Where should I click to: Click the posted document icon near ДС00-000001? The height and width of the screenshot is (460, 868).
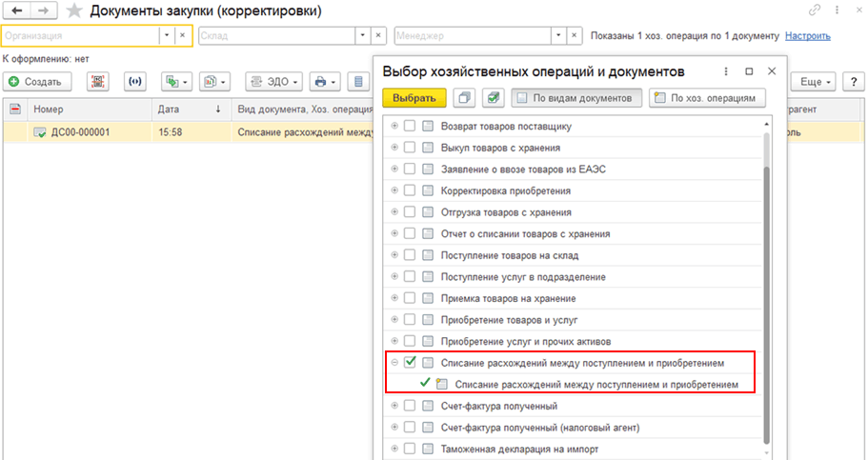point(39,132)
